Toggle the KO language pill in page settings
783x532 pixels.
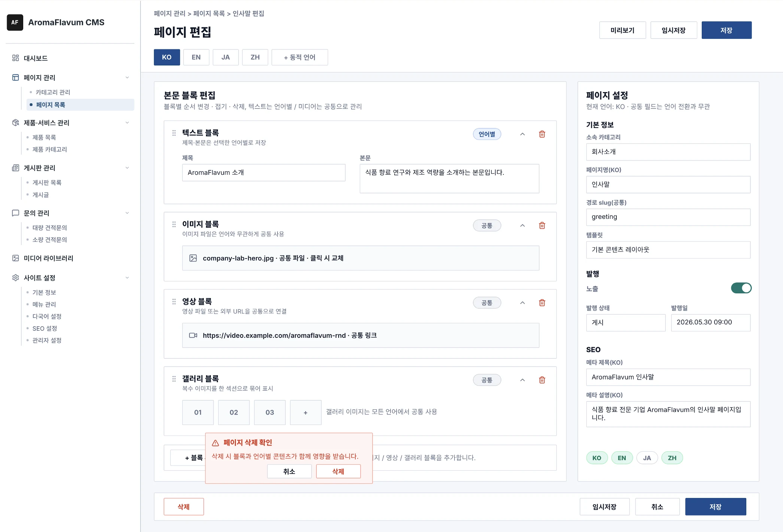point(597,458)
